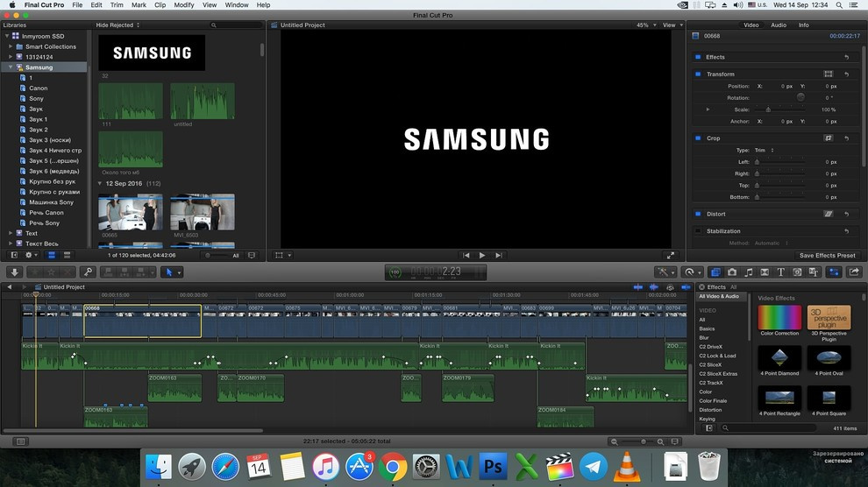Disable the Transform effect checkbox
This screenshot has width=868, height=487.
[698, 74]
